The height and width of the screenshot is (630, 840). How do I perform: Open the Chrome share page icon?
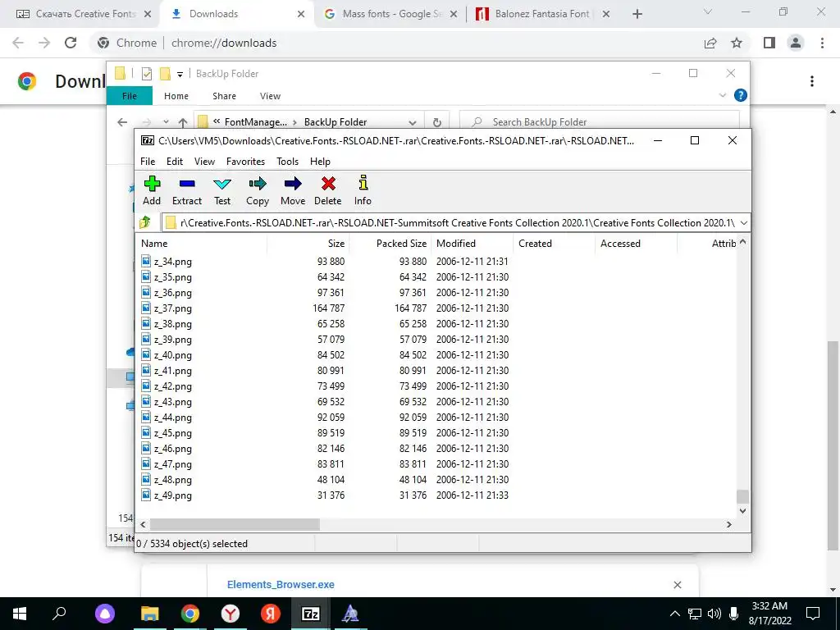710,43
